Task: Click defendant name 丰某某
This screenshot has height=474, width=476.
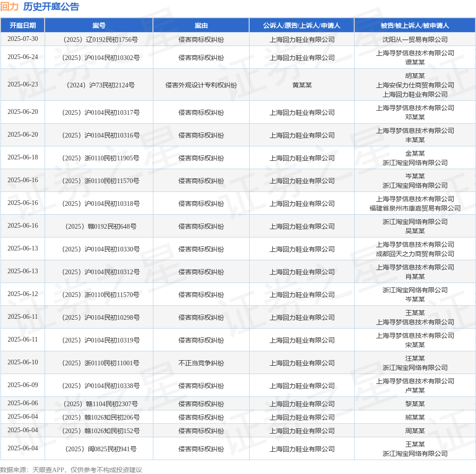Action: (x=415, y=140)
